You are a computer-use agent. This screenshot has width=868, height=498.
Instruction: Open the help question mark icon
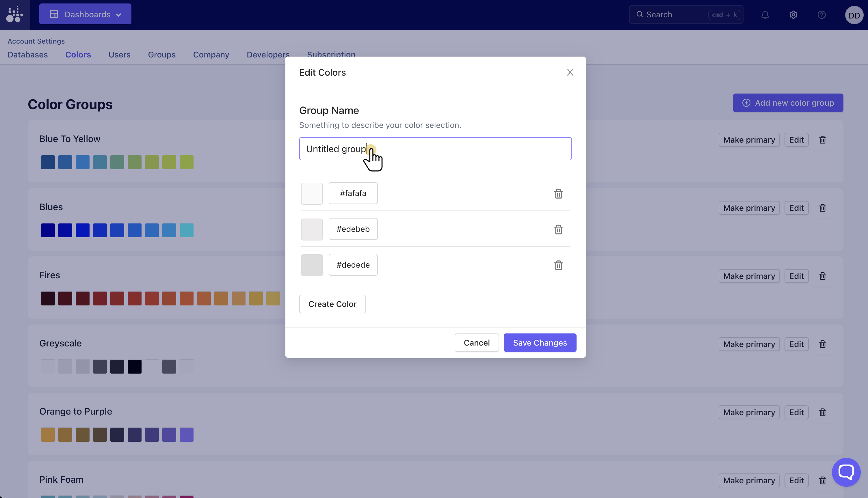click(x=821, y=15)
